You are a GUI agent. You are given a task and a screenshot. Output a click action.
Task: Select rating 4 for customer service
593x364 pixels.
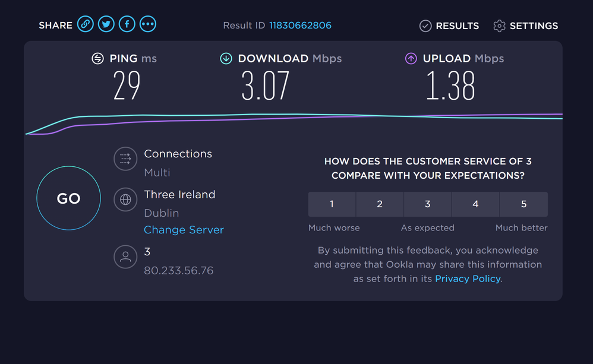pyautogui.click(x=475, y=204)
